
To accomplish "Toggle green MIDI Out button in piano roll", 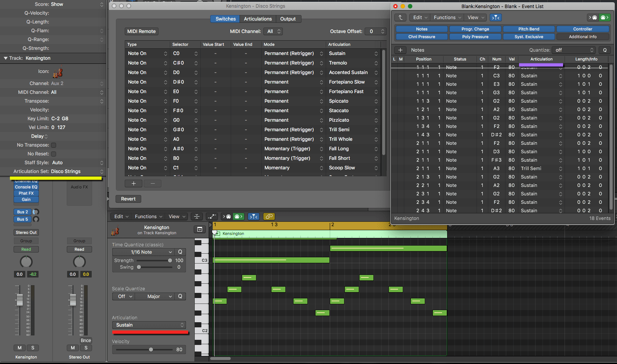I will click(238, 217).
